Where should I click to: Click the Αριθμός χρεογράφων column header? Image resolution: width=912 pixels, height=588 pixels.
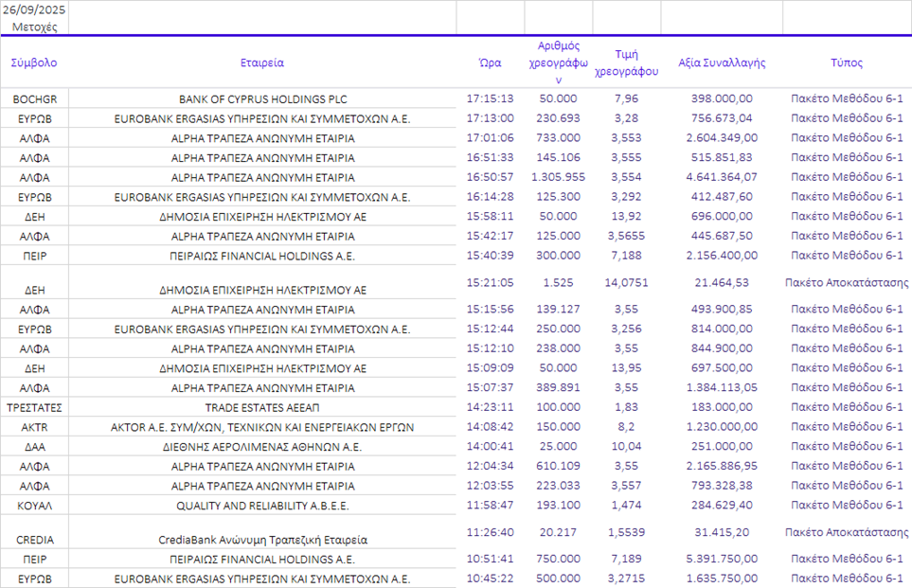(x=559, y=62)
